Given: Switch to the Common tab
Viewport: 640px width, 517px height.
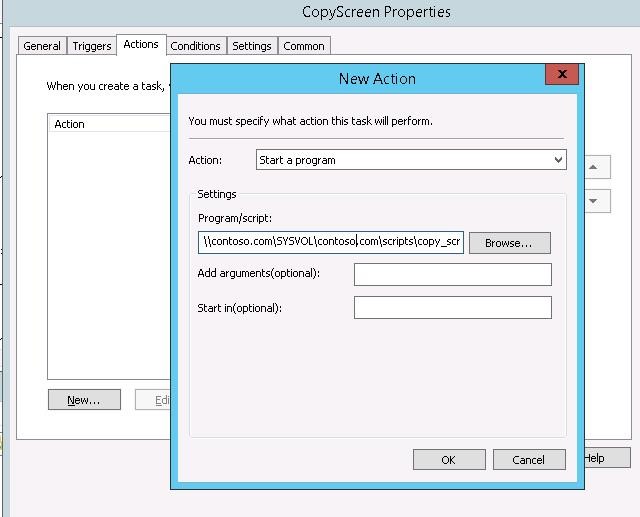Looking at the screenshot, I should 304,46.
